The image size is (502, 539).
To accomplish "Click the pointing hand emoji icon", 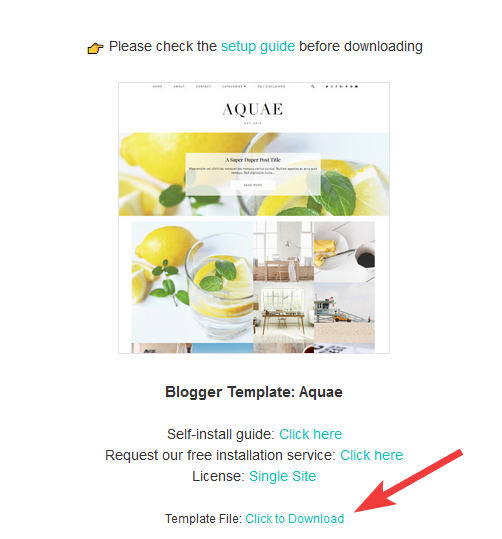I will (95, 48).
